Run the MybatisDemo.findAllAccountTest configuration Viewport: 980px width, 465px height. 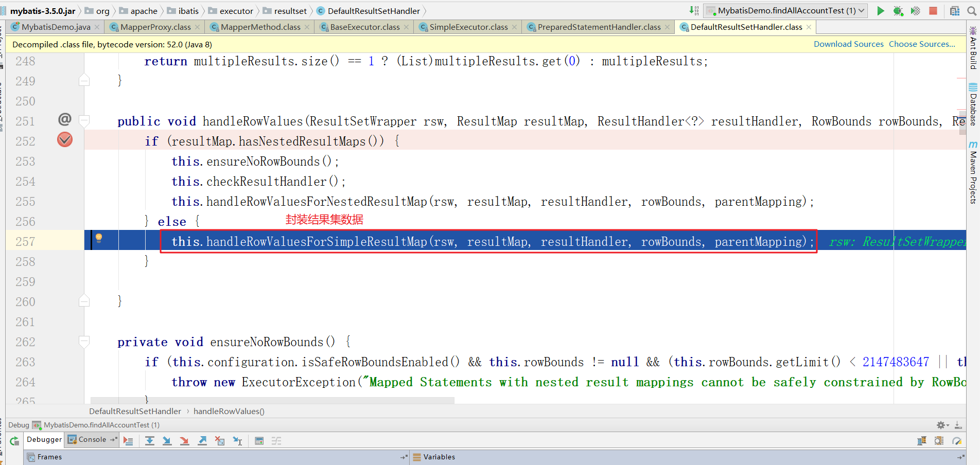[881, 11]
